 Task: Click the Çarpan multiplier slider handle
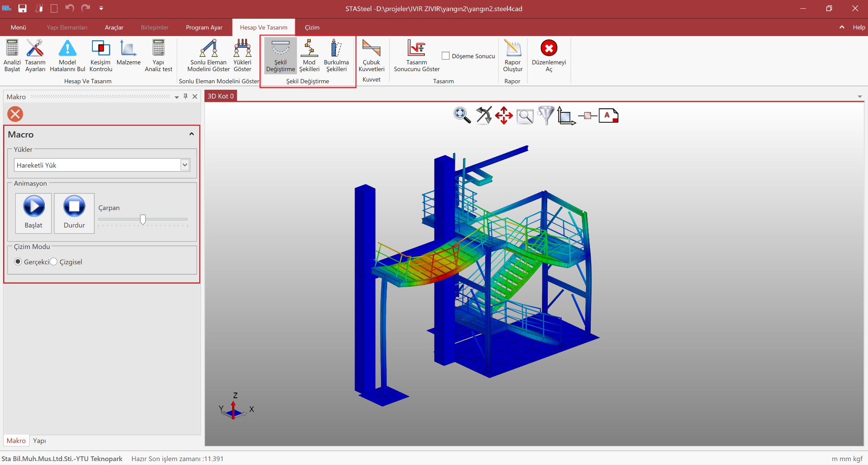click(143, 219)
